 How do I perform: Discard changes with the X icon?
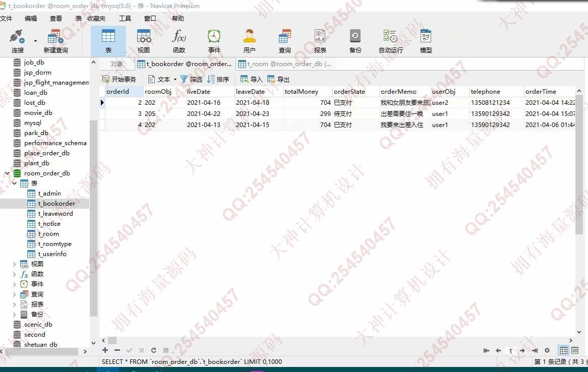[x=141, y=350]
